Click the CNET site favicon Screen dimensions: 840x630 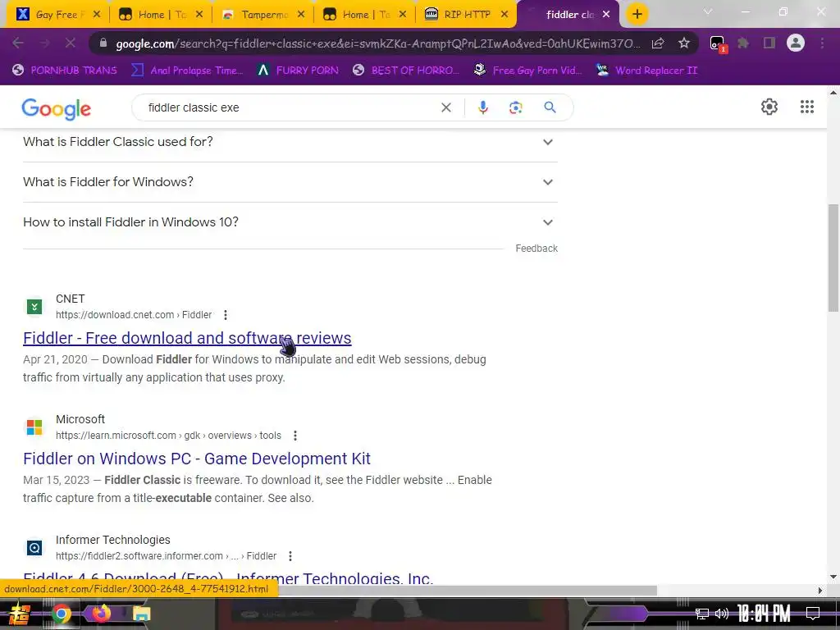[x=34, y=307]
